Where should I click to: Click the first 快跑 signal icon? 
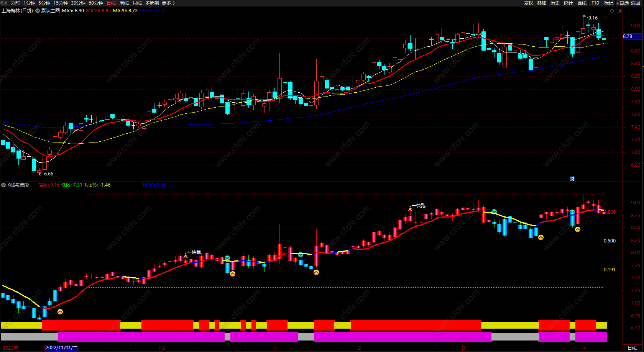(x=186, y=255)
